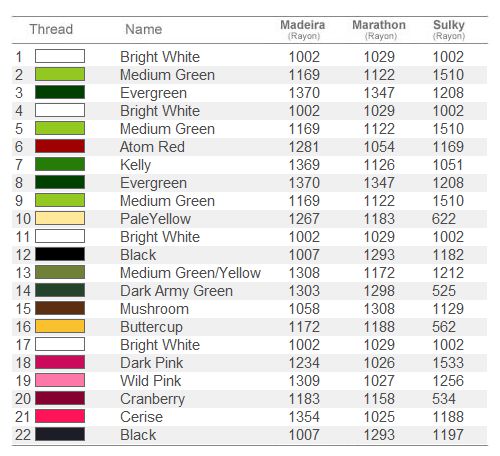This screenshot has width=500, height=456.
Task: Click Sulky value 622 for PaleYellow
Action: (x=444, y=219)
